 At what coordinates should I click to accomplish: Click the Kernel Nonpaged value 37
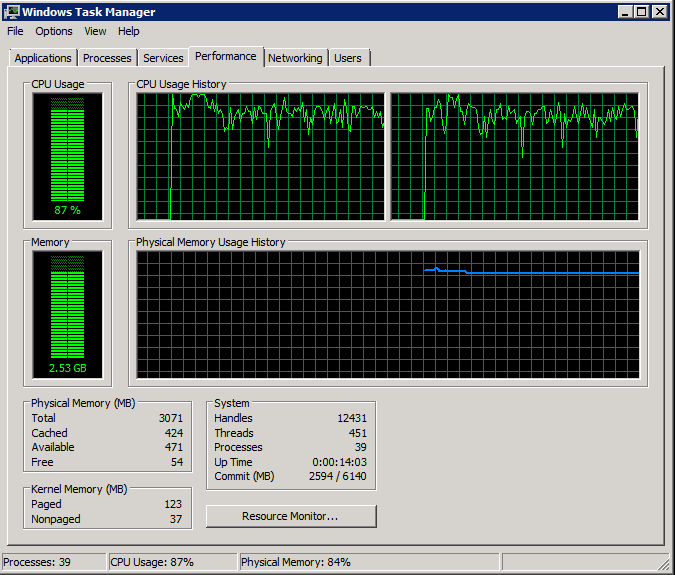[176, 519]
